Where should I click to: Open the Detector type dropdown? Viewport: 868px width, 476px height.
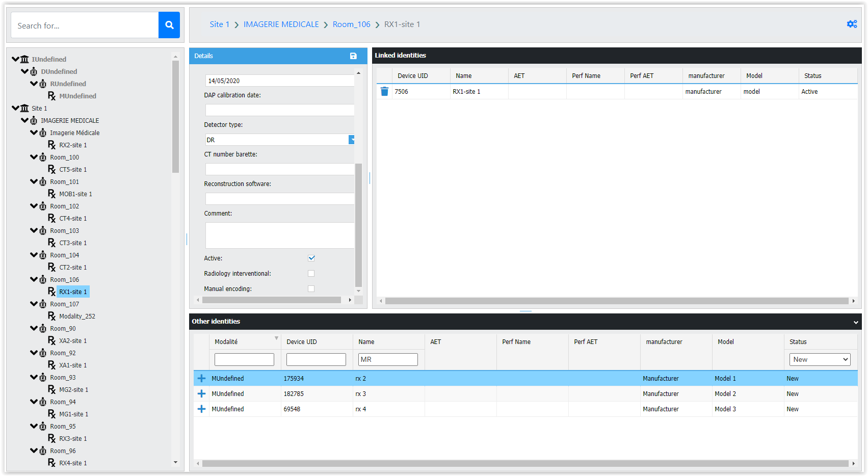tap(351, 140)
